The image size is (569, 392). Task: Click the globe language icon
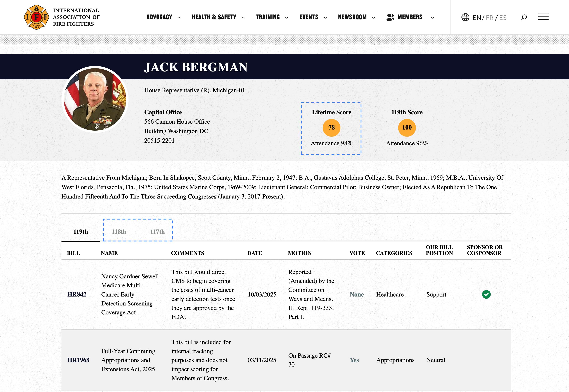click(x=465, y=17)
